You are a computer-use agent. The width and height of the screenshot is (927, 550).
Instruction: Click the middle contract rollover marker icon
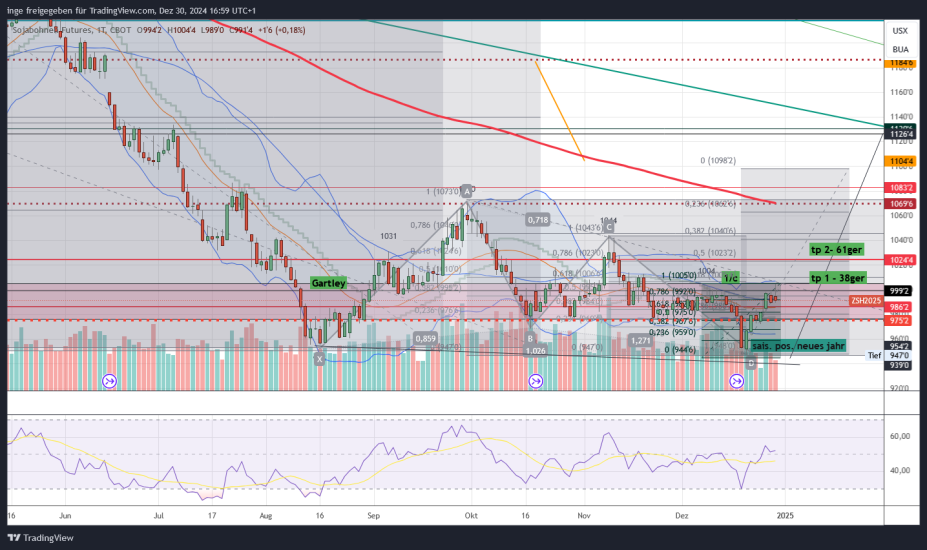coord(536,380)
